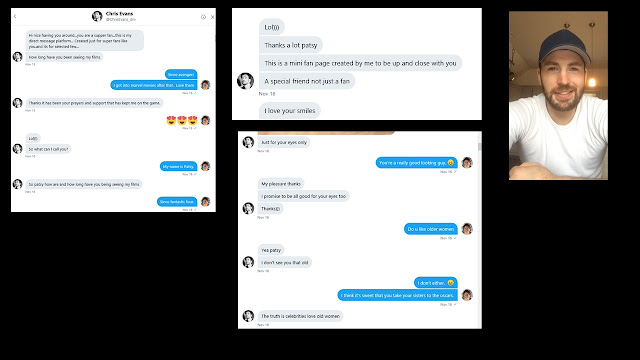640x360 pixels.
Task: Select 'Thanks a lot patsy' message
Action: tap(291, 45)
